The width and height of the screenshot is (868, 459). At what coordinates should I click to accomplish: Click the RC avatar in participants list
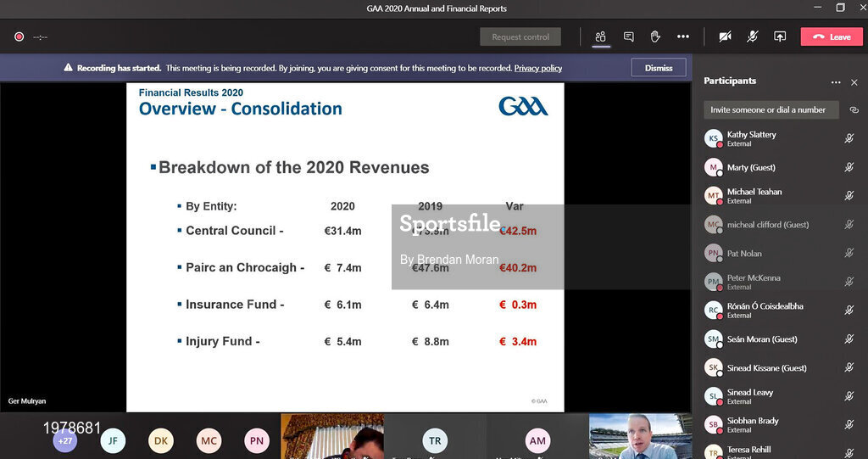click(x=714, y=310)
